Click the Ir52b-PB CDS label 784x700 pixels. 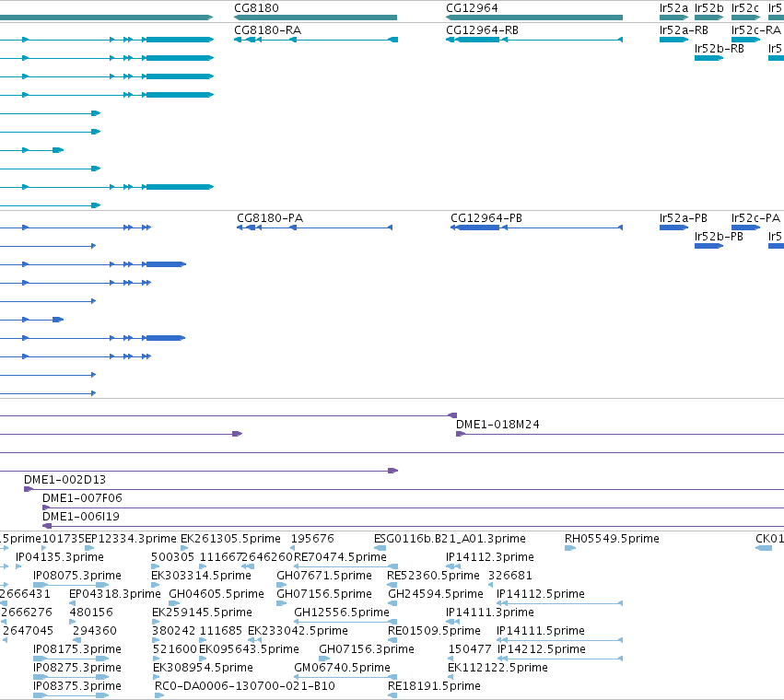pyautogui.click(x=719, y=236)
